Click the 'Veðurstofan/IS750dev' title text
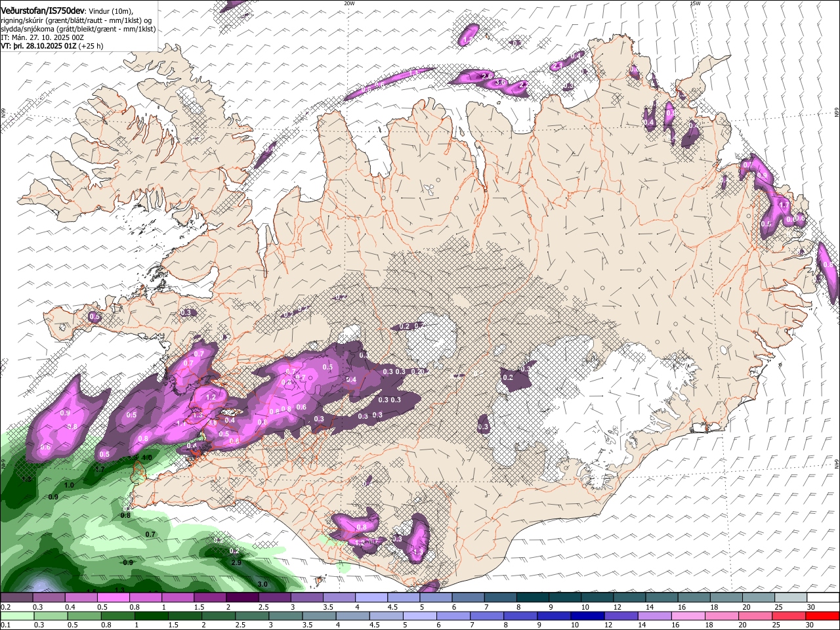The width and height of the screenshot is (840, 630). click(43, 10)
